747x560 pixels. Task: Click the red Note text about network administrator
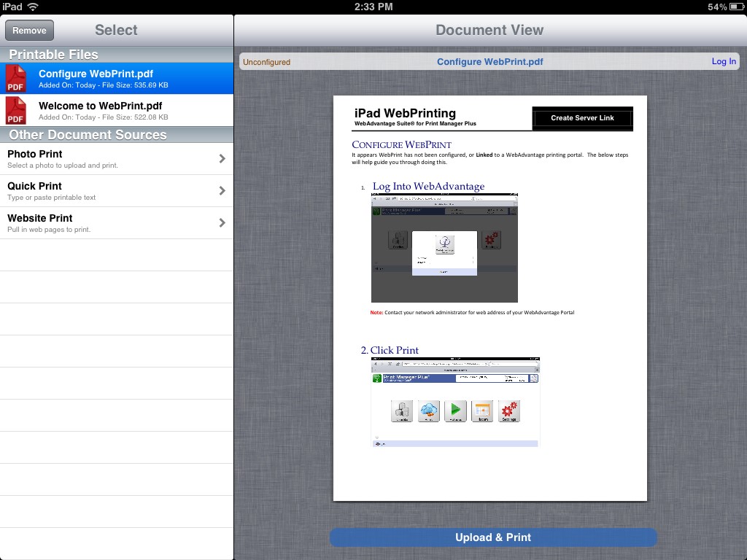[x=472, y=312]
